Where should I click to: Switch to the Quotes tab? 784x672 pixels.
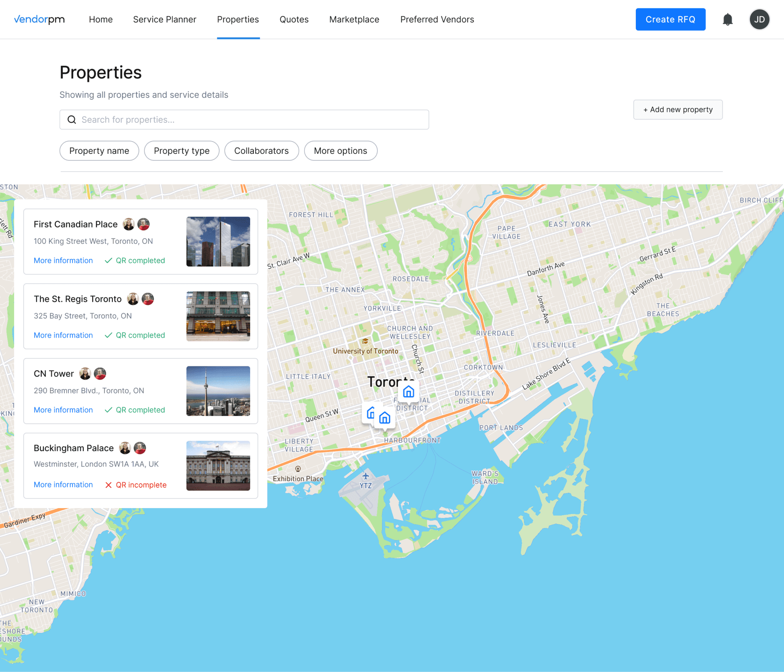pyautogui.click(x=294, y=20)
